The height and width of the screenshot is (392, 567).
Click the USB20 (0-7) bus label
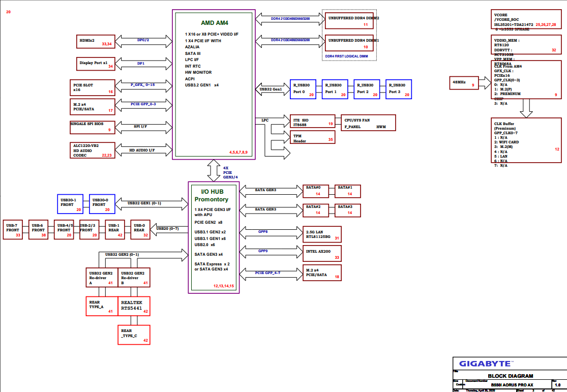point(167,229)
